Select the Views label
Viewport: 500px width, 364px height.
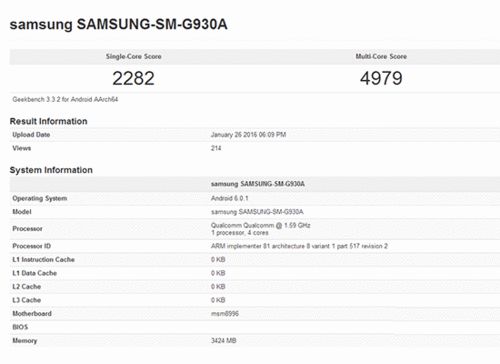coord(22,148)
